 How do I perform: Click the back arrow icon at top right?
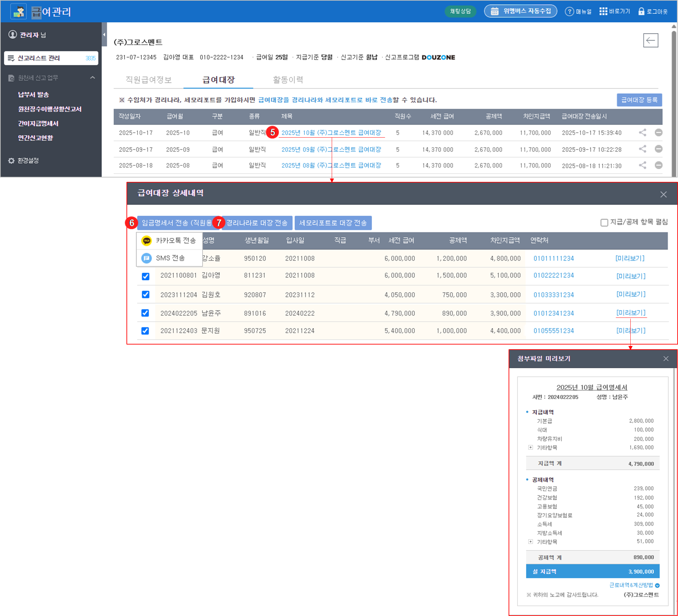tap(650, 41)
